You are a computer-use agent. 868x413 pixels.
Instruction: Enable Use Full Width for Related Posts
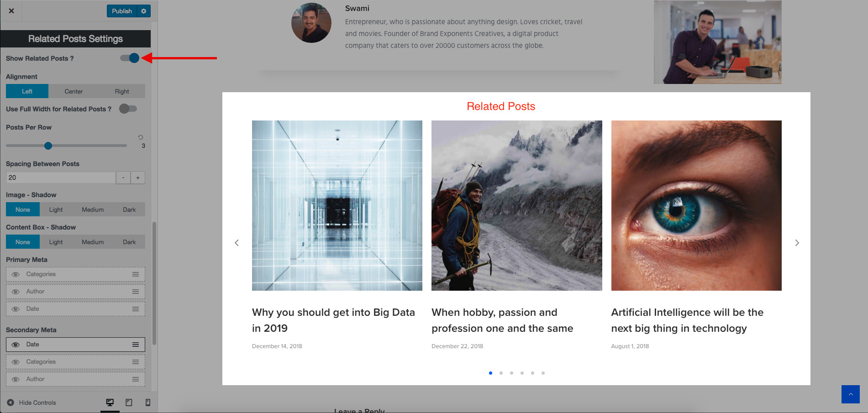click(128, 109)
